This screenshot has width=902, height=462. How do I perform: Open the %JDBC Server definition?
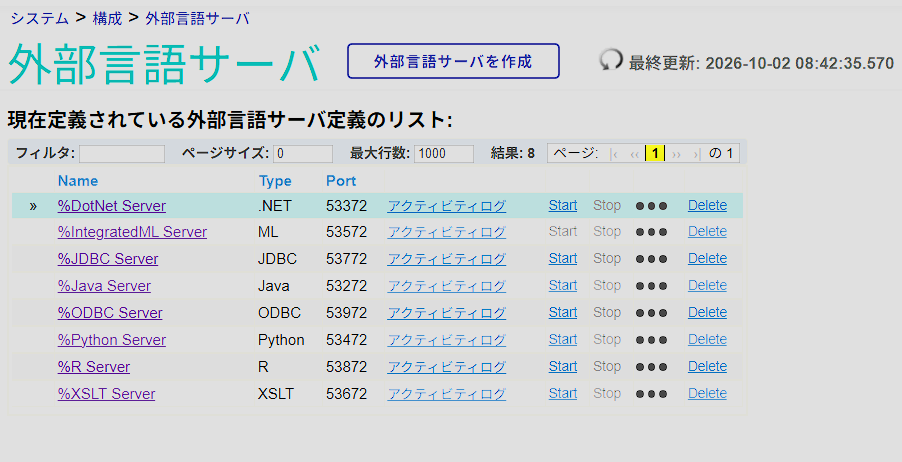click(108, 259)
